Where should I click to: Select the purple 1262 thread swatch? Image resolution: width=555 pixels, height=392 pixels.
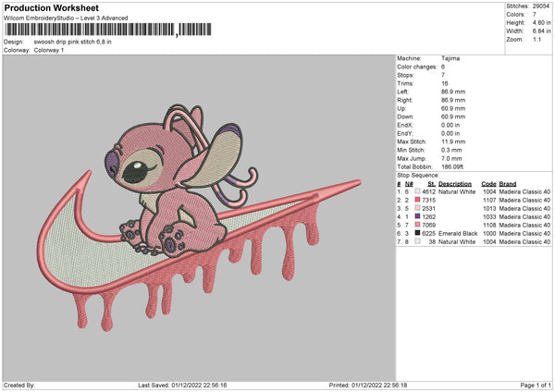coord(419,216)
